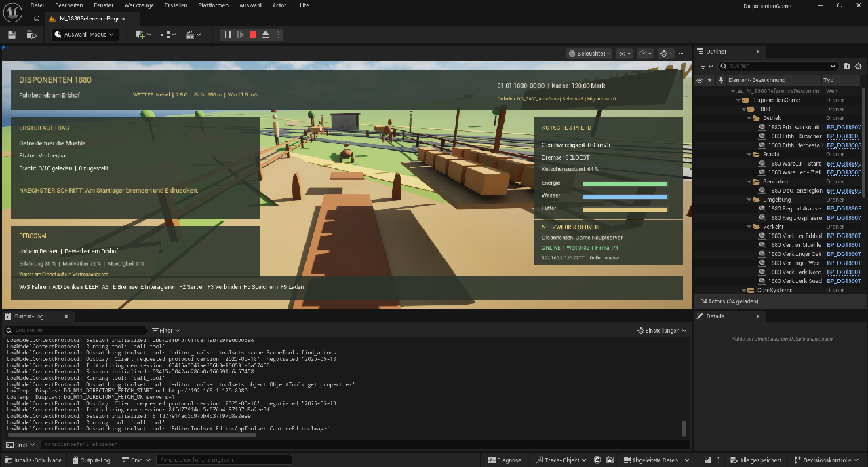Open the Outliner search options dropdown arrow

(x=833, y=66)
